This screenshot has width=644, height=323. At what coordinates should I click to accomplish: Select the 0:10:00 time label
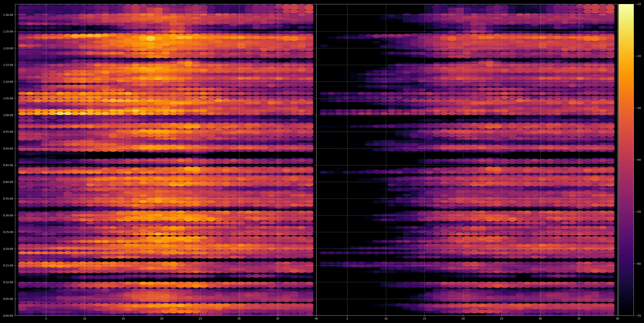point(8,282)
